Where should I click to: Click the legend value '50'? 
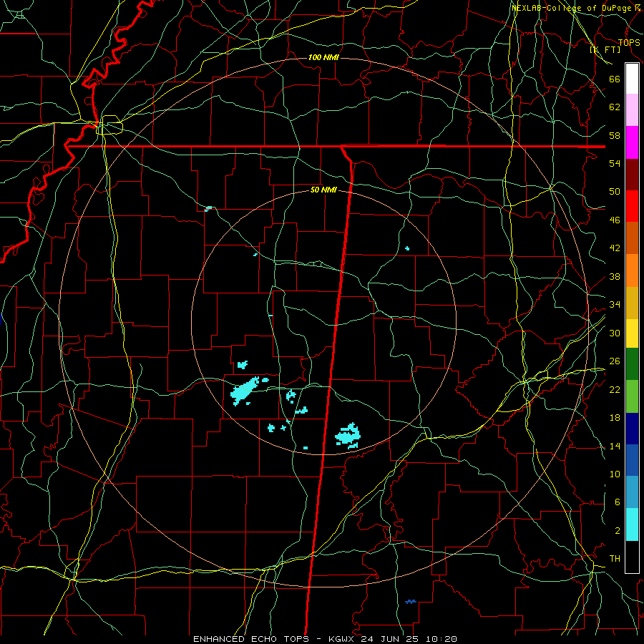[615, 191]
